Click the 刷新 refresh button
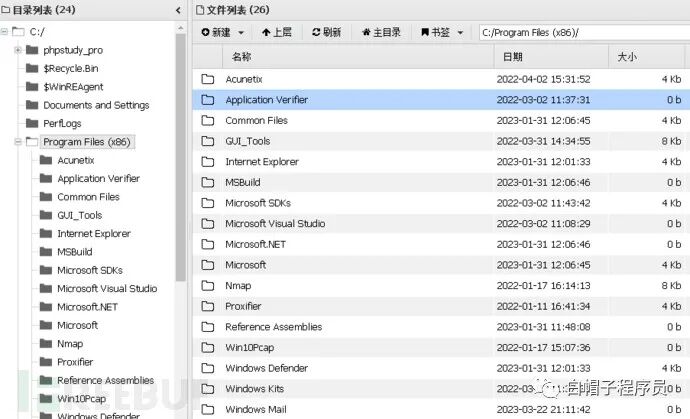Screen dimensions: 690x419 coord(327,32)
